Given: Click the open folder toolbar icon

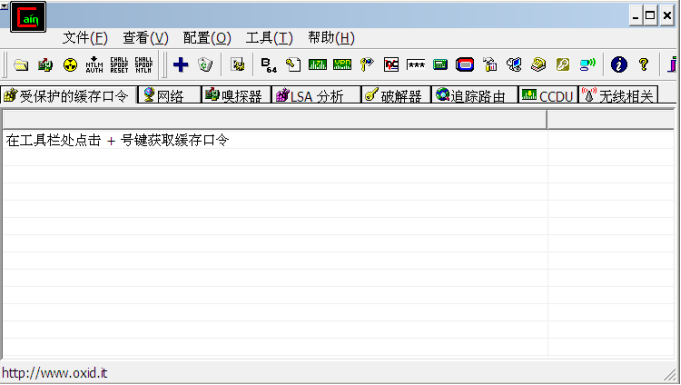Looking at the screenshot, I should click(x=21, y=65).
